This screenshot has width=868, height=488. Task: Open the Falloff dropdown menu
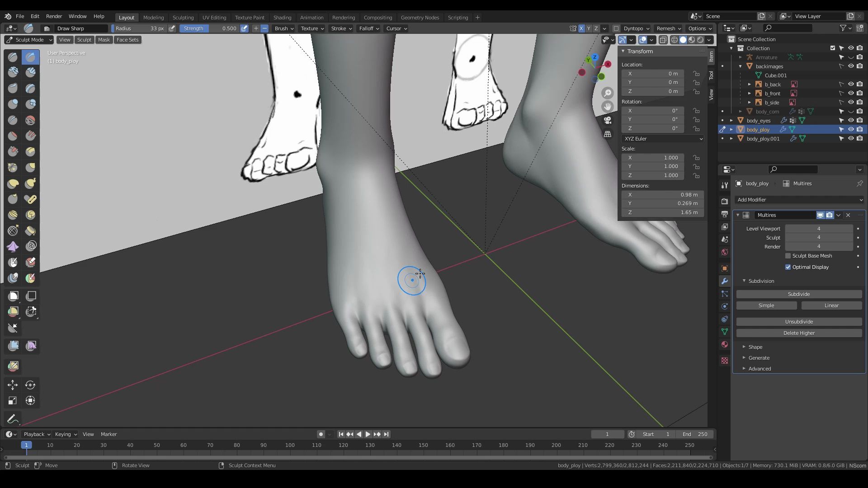click(369, 28)
